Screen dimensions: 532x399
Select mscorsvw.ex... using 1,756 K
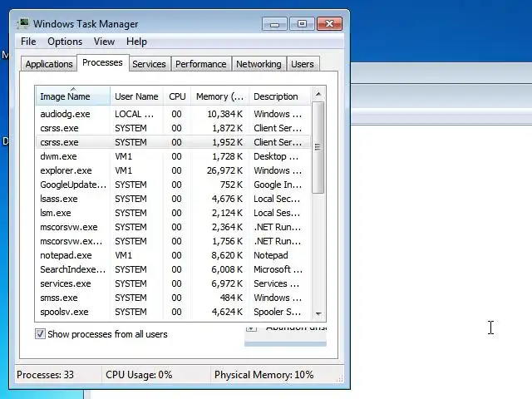(173, 241)
